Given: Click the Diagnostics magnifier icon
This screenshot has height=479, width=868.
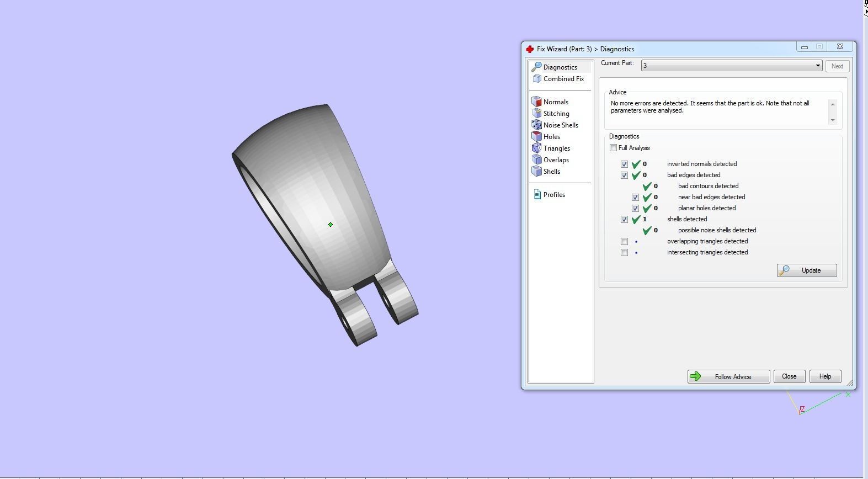Looking at the screenshot, I should [536, 67].
